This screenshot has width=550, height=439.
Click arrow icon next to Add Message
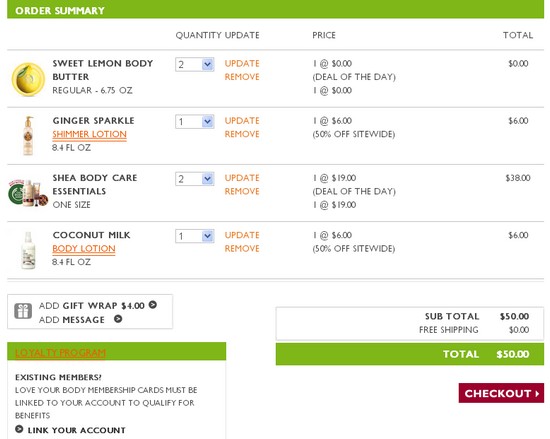click(118, 319)
